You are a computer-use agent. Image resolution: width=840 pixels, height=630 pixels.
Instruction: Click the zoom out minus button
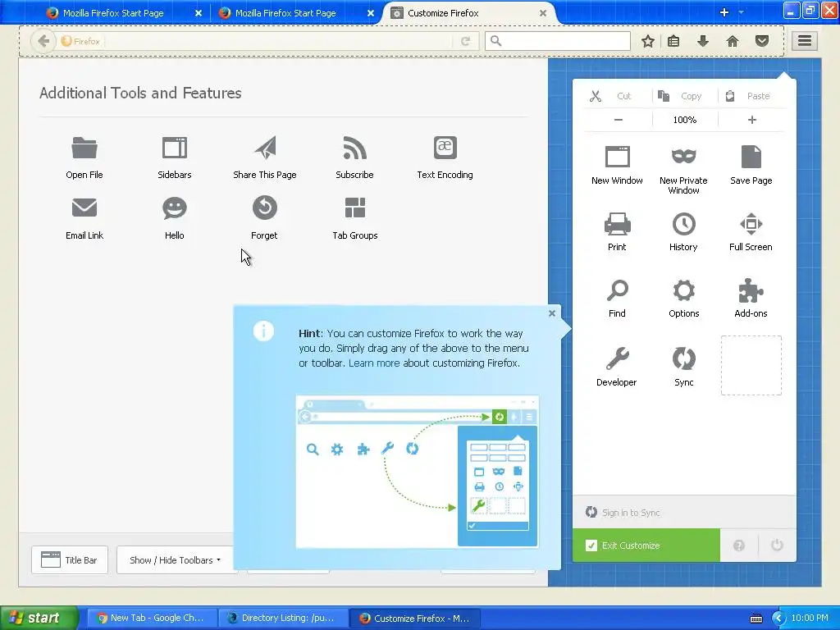point(619,120)
